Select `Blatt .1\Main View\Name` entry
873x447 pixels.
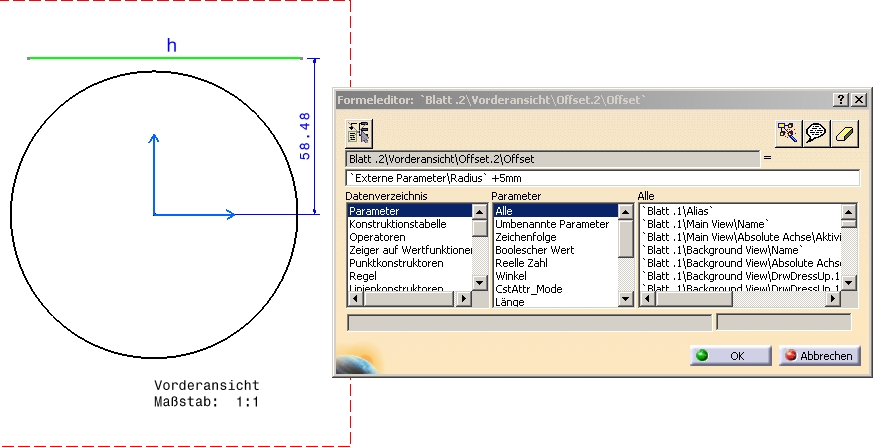[x=740, y=224]
